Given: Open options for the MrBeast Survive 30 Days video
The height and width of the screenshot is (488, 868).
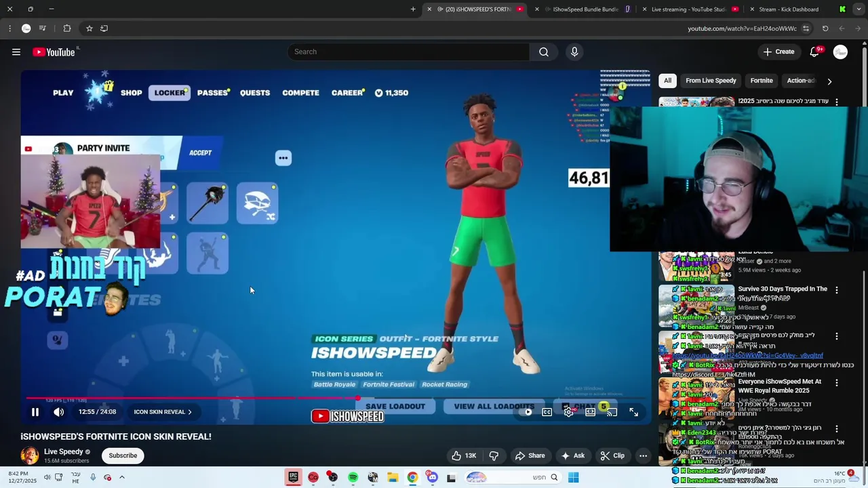Looking at the screenshot, I should click(837, 290).
